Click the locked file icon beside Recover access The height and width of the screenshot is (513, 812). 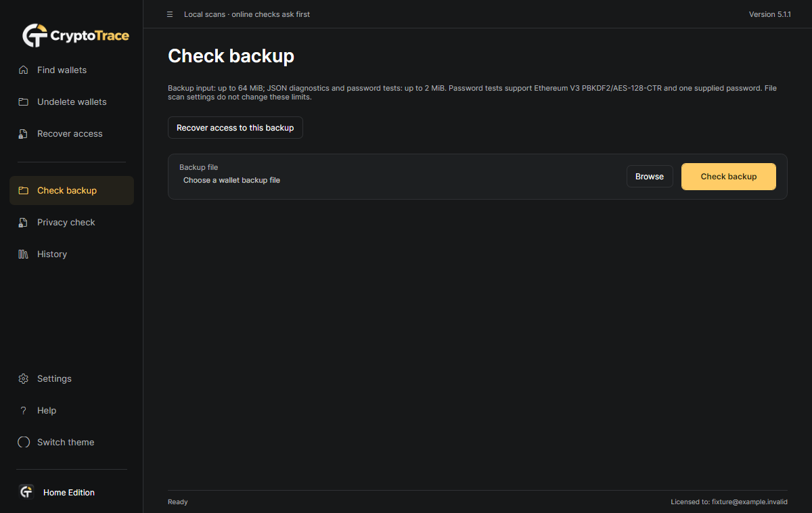(24, 133)
